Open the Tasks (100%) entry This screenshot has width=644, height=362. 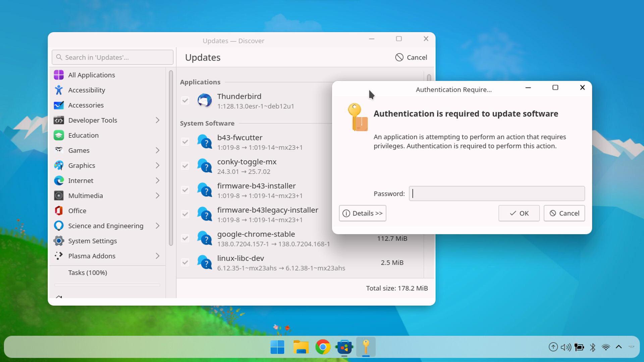pos(88,273)
